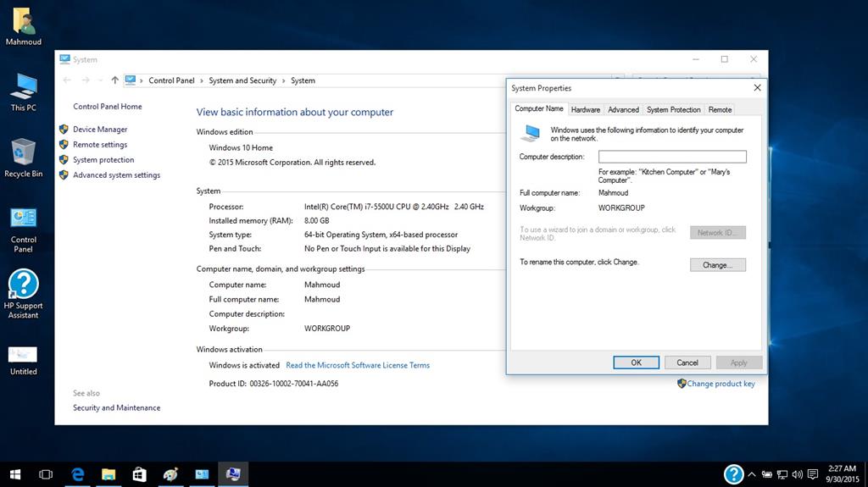Expand the chevron before Control Panel breadcrumb
The width and height of the screenshot is (868, 487).
click(x=142, y=80)
